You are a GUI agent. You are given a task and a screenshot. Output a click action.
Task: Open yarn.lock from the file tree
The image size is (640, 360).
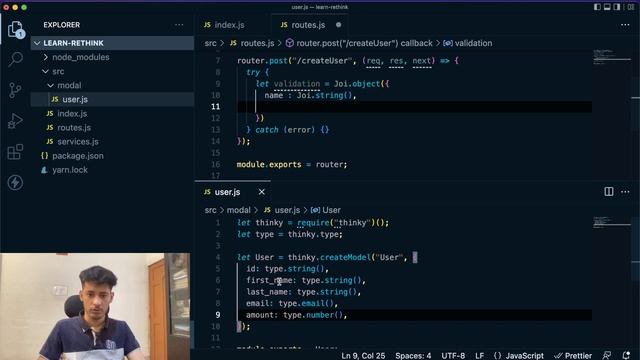pyautogui.click(x=112, y=170)
